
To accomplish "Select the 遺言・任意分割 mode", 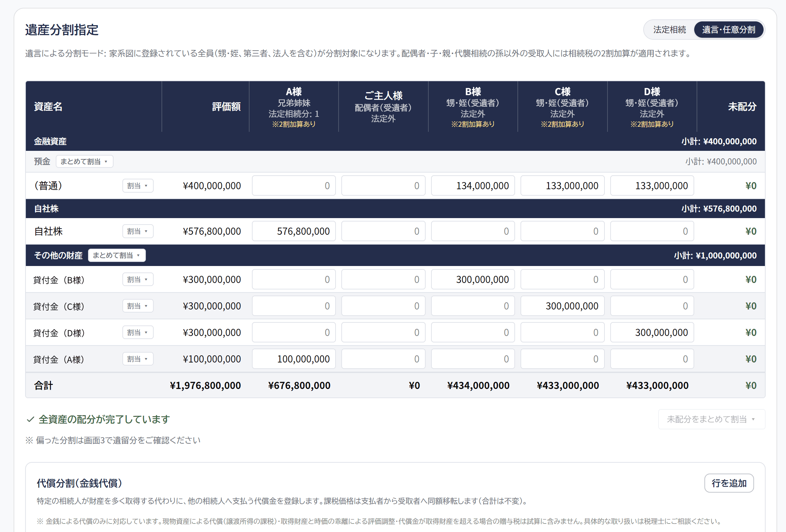I will tap(729, 30).
